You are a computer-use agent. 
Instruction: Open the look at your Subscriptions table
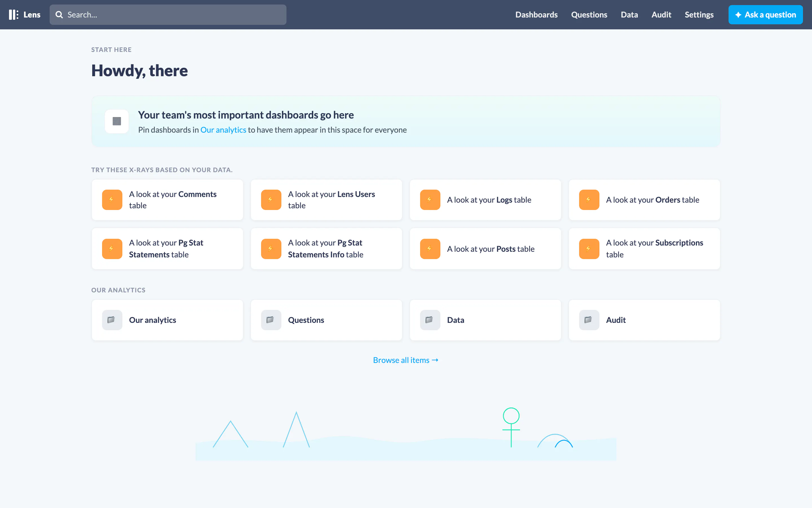pos(644,249)
